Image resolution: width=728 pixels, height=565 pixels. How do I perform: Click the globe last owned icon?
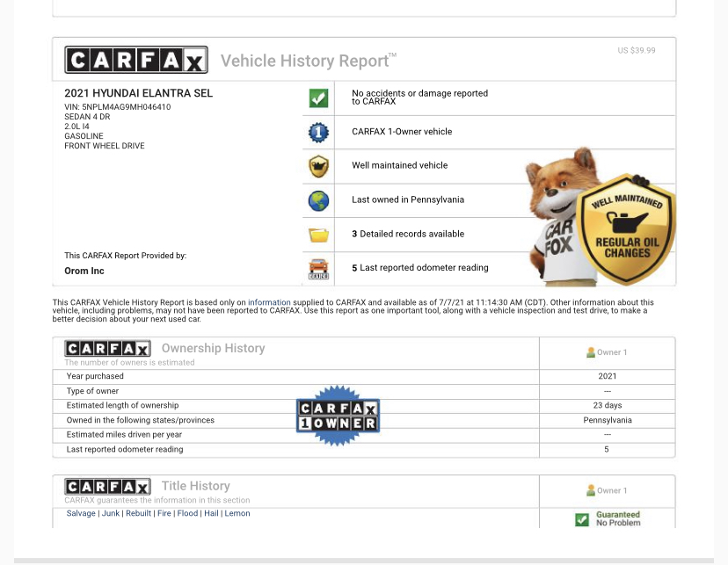(318, 200)
